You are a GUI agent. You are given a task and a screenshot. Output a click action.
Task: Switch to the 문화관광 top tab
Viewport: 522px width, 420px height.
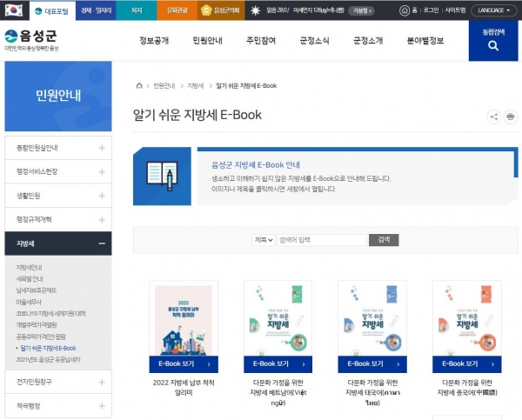pyautogui.click(x=177, y=10)
